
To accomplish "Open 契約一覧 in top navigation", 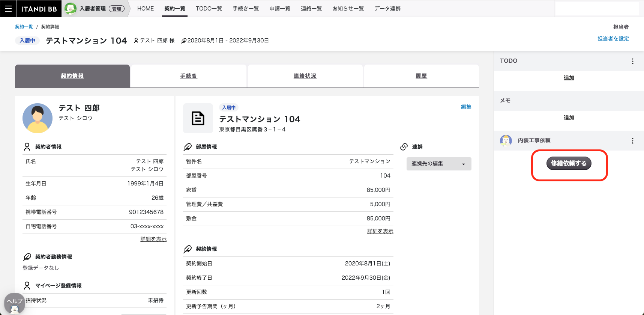I will coord(175,9).
